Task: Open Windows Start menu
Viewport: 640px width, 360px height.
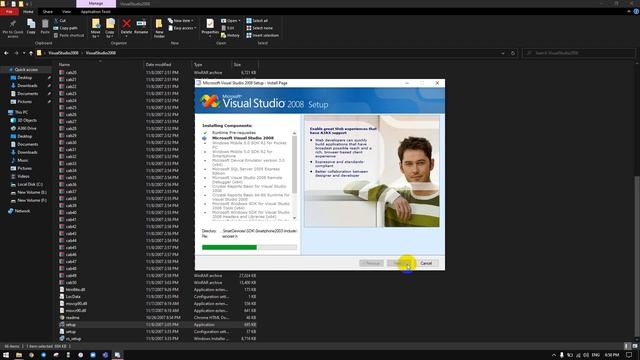Action: 6,355
